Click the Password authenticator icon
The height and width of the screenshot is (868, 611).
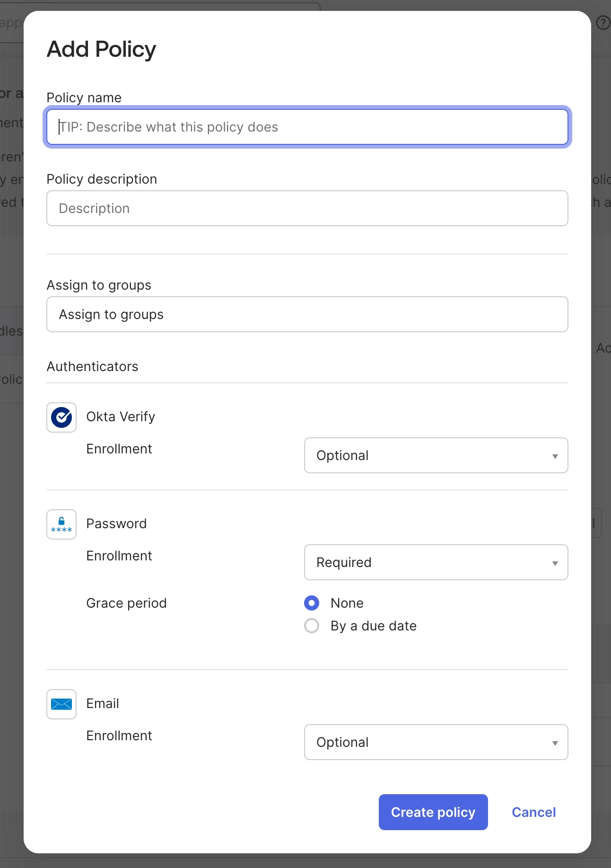pyautogui.click(x=61, y=524)
